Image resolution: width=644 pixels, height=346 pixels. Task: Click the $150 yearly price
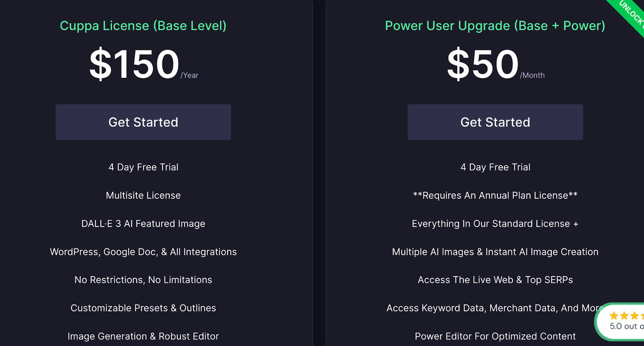click(x=135, y=64)
